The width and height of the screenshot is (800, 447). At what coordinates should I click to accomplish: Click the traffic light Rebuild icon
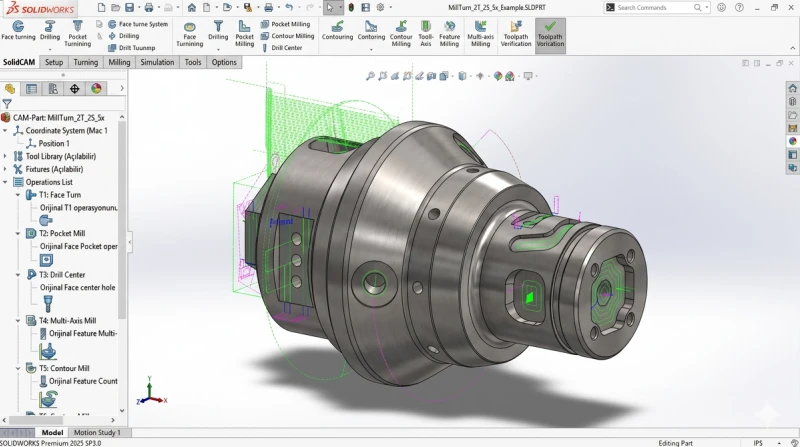(x=351, y=7)
